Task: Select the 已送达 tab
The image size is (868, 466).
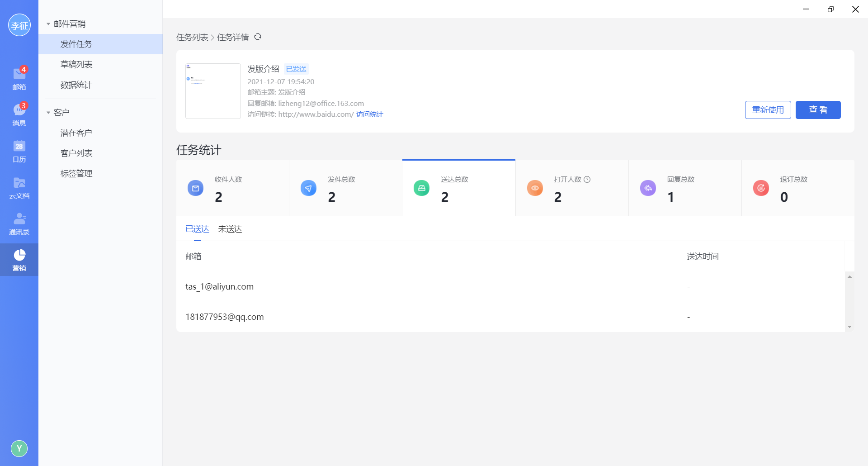Action: point(197,229)
